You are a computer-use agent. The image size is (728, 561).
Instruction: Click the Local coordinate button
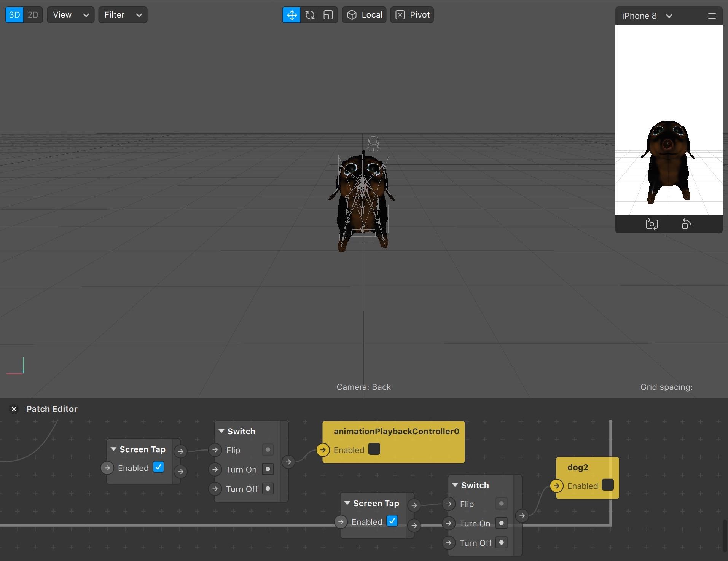(364, 15)
